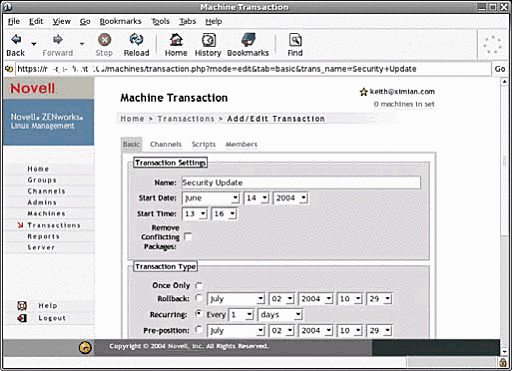Open the Start Time hour dropdown showing 13
This screenshot has width=512, height=371.
[195, 214]
